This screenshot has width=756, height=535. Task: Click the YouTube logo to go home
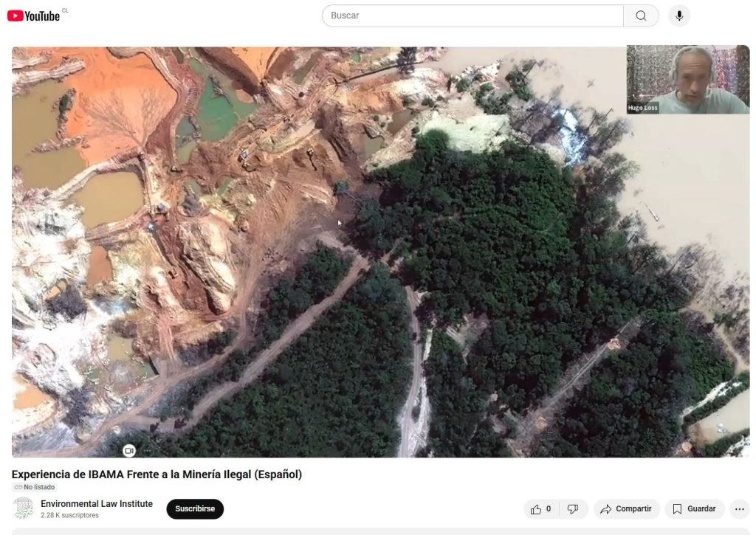pos(33,15)
